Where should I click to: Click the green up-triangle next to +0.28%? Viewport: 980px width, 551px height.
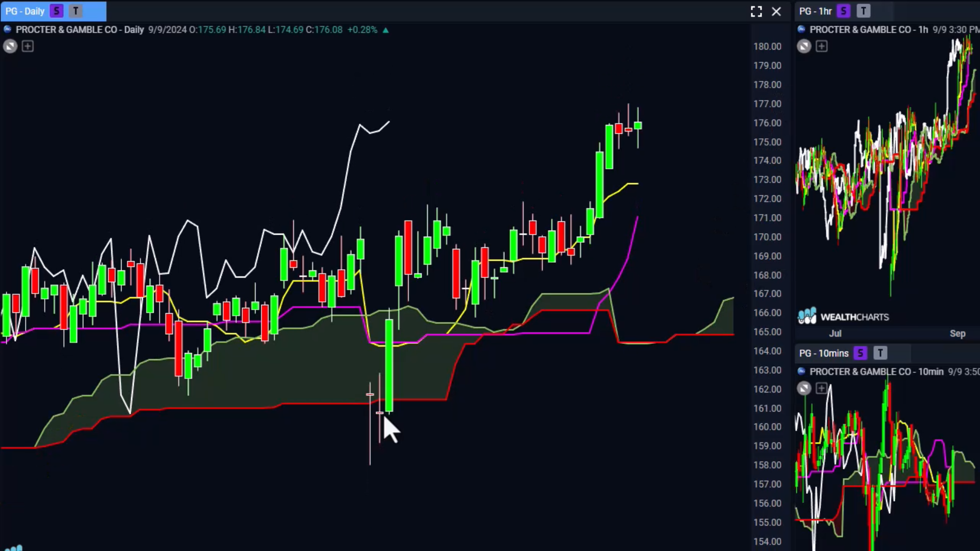(x=386, y=30)
